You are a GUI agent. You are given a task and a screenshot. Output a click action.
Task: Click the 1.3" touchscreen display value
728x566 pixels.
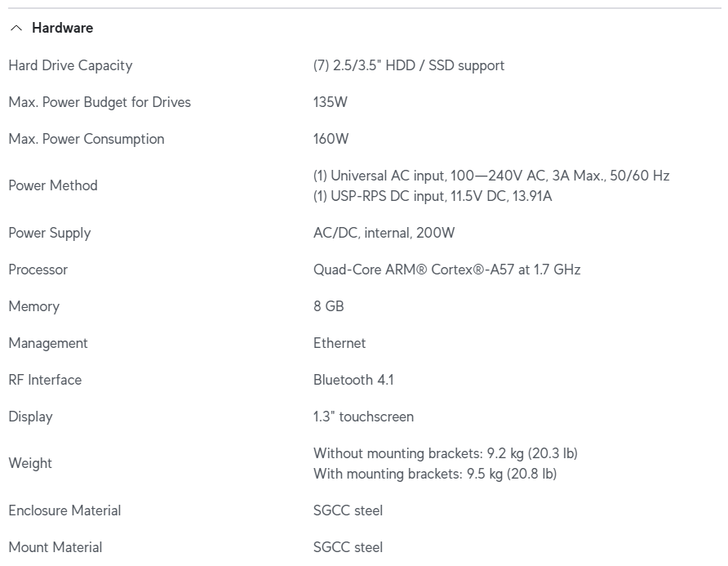tap(363, 417)
